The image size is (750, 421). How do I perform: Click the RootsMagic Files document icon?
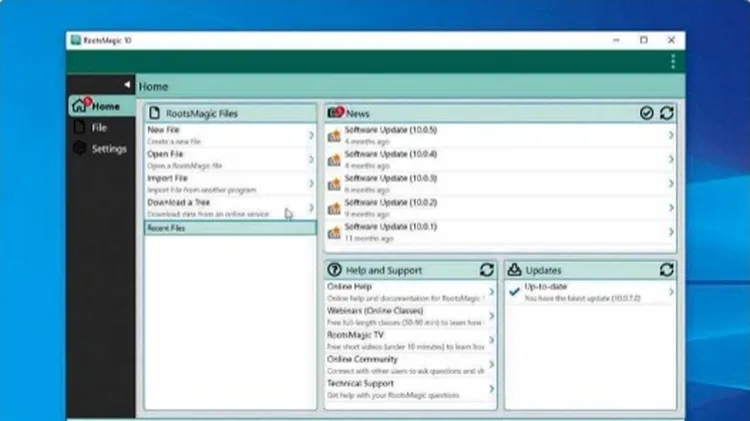tap(154, 113)
